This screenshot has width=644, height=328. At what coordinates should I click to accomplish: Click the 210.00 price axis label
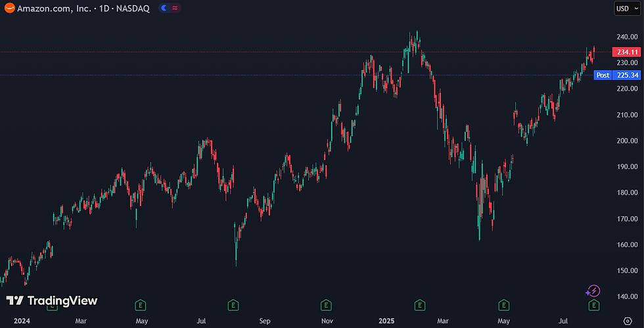(627, 114)
